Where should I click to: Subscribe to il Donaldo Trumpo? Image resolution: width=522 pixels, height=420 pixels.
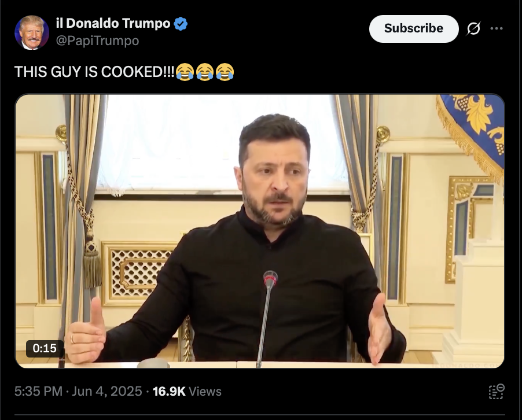click(414, 28)
